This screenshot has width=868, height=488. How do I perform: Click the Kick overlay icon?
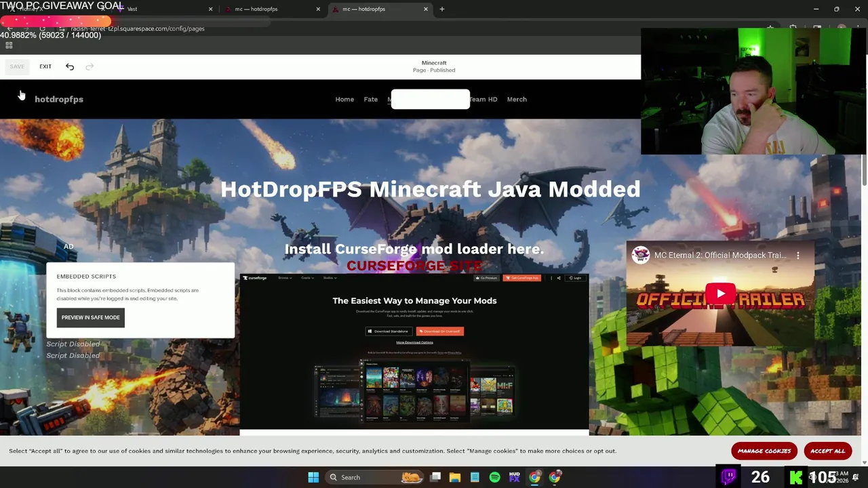795,477
